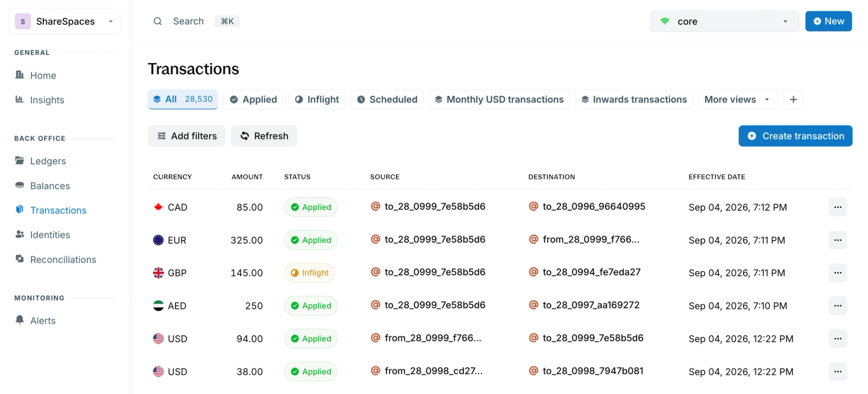The image size is (868, 394).
Task: Click the ⌘K shortcut badge
Action: click(227, 21)
